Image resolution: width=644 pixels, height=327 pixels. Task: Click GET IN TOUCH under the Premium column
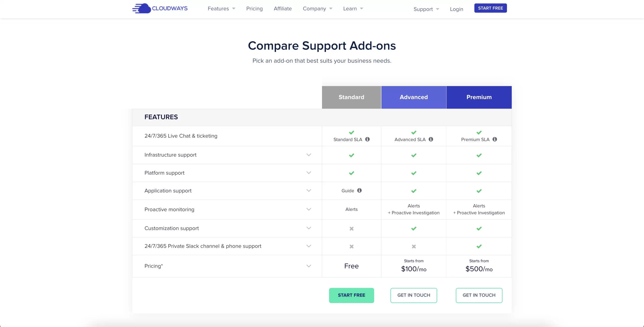[479, 295]
